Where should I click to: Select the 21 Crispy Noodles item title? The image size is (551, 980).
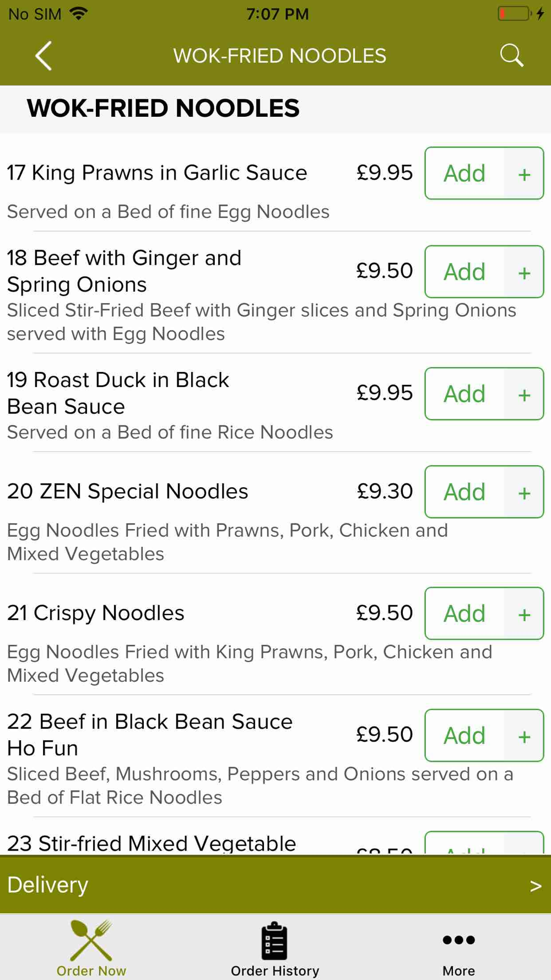(96, 613)
